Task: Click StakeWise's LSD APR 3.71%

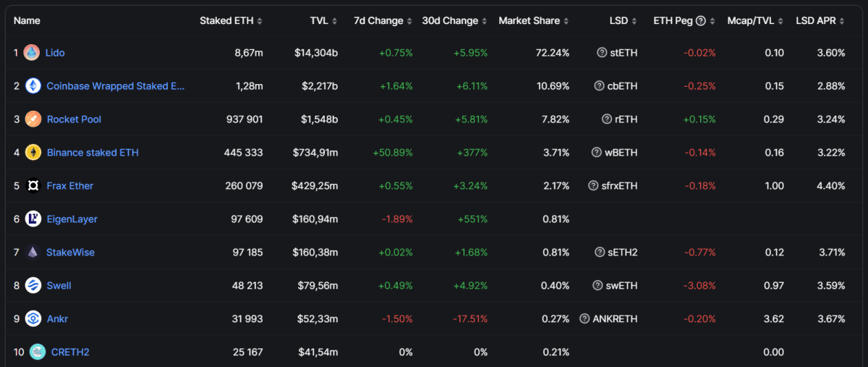Action: pos(830,253)
